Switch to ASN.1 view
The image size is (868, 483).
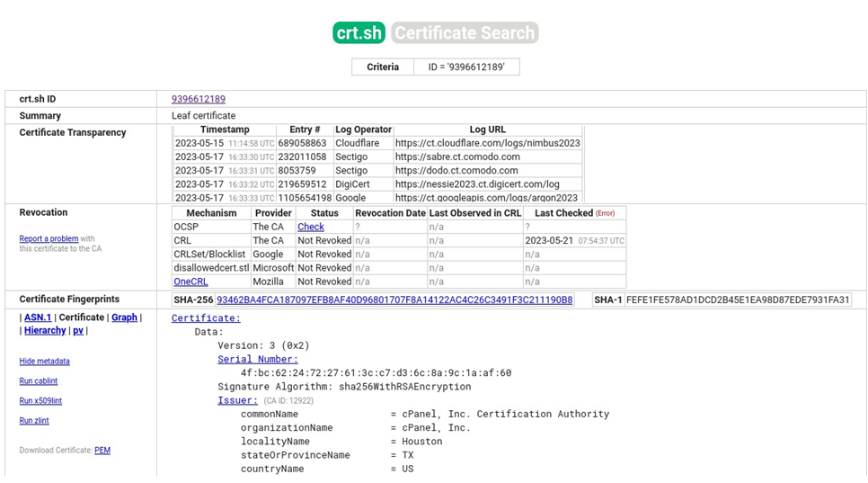click(x=38, y=318)
